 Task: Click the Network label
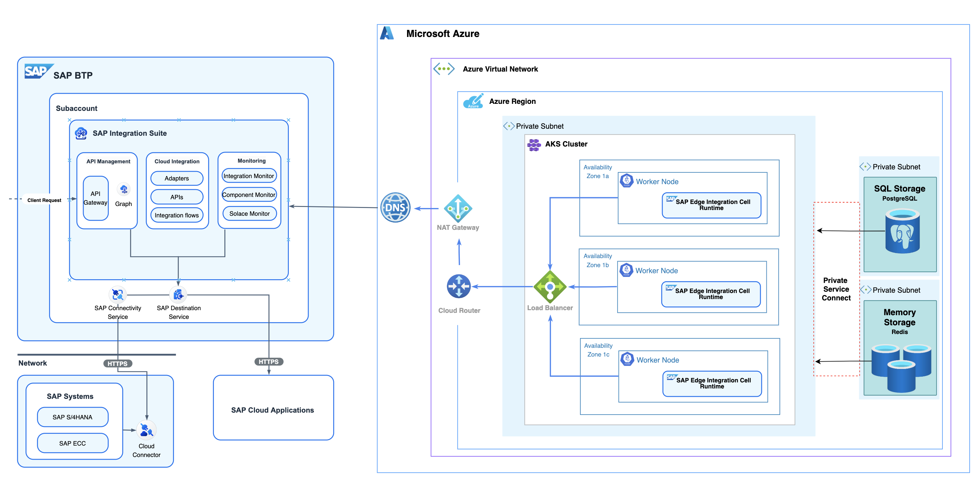point(33,363)
